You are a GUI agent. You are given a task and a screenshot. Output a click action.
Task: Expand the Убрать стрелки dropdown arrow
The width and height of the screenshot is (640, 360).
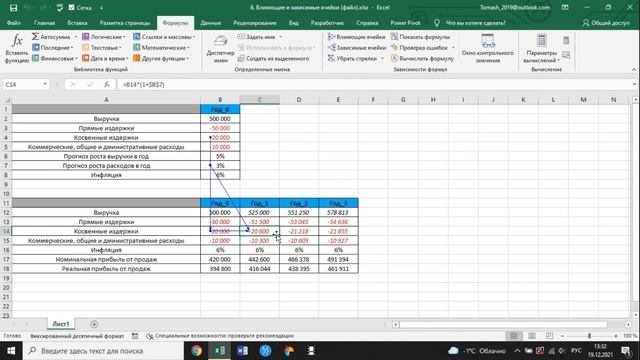pos(382,58)
